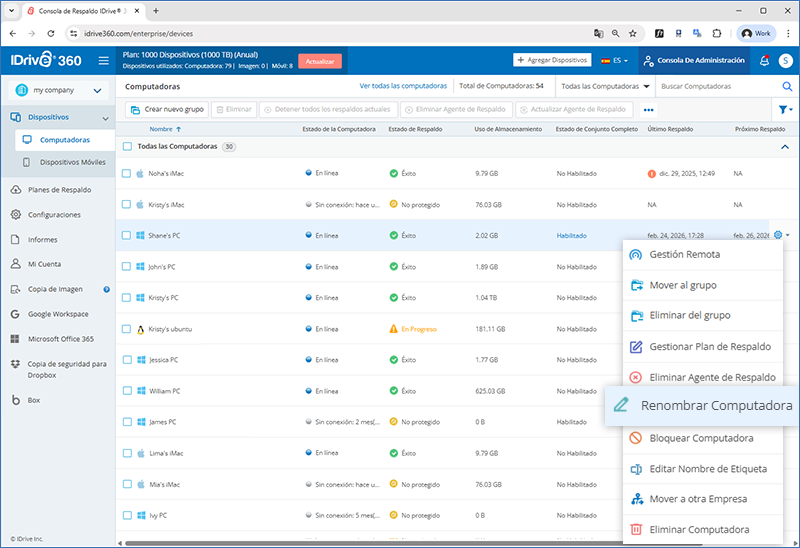Open the hamburger menu beside the IDrive logo

click(x=103, y=61)
